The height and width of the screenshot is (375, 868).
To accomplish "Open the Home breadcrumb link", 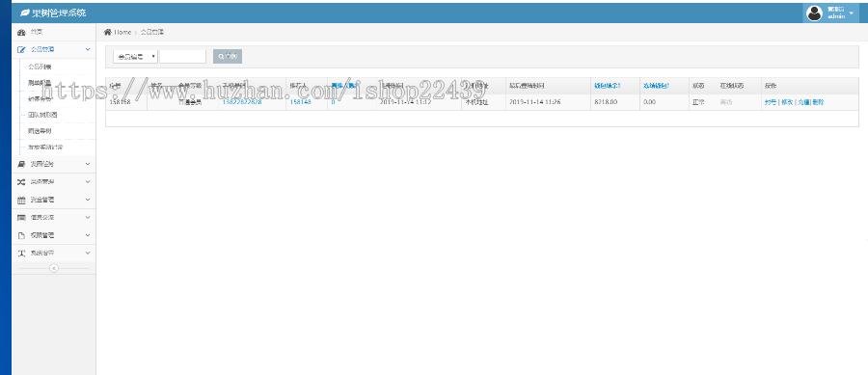I will click(x=122, y=33).
